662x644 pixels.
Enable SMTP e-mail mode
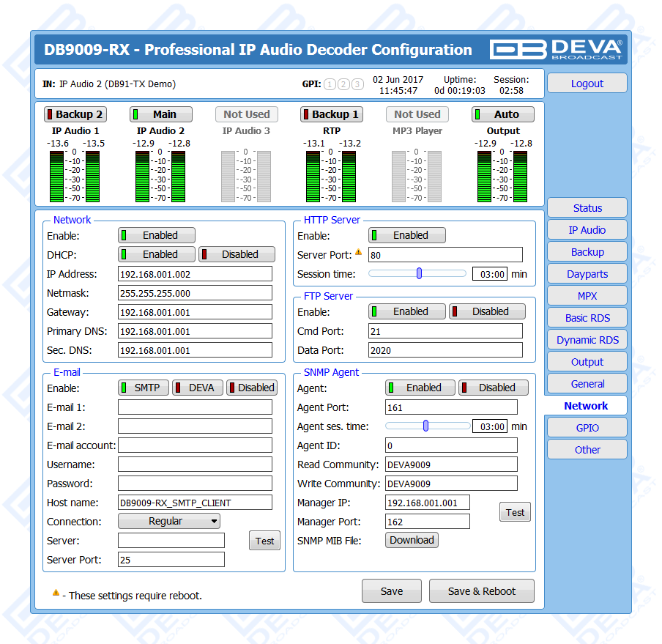144,388
